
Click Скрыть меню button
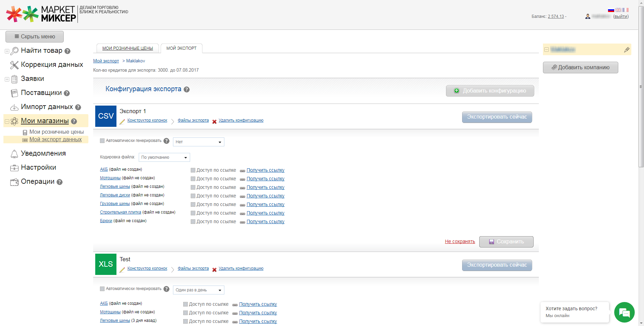click(x=35, y=37)
